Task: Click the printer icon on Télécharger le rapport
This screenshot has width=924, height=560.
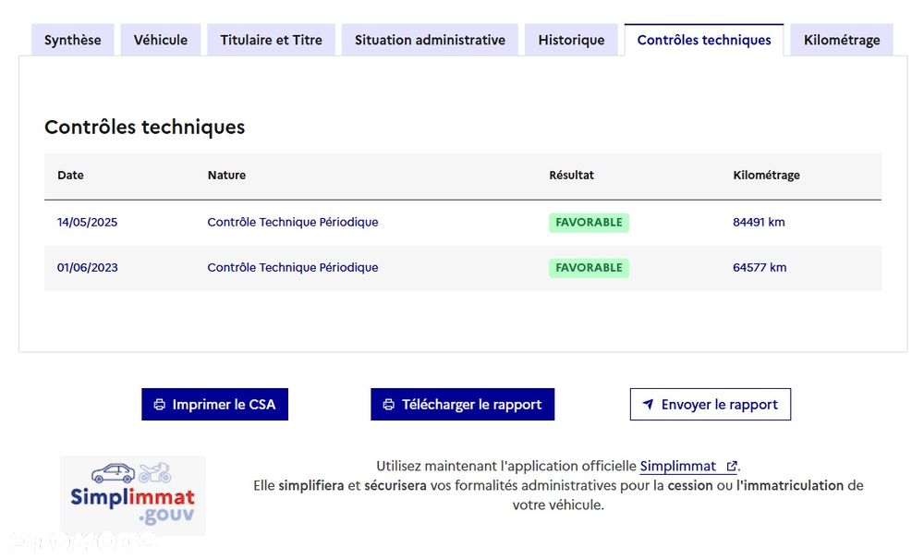Action: [x=389, y=405]
